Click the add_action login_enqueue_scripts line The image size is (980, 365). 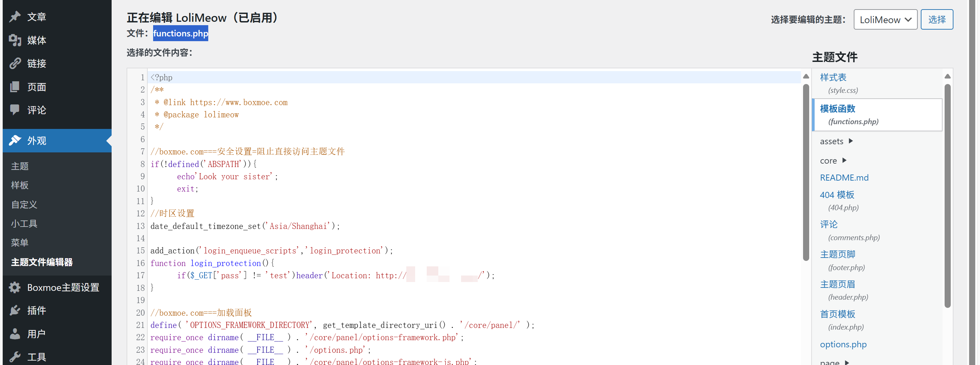pos(272,251)
